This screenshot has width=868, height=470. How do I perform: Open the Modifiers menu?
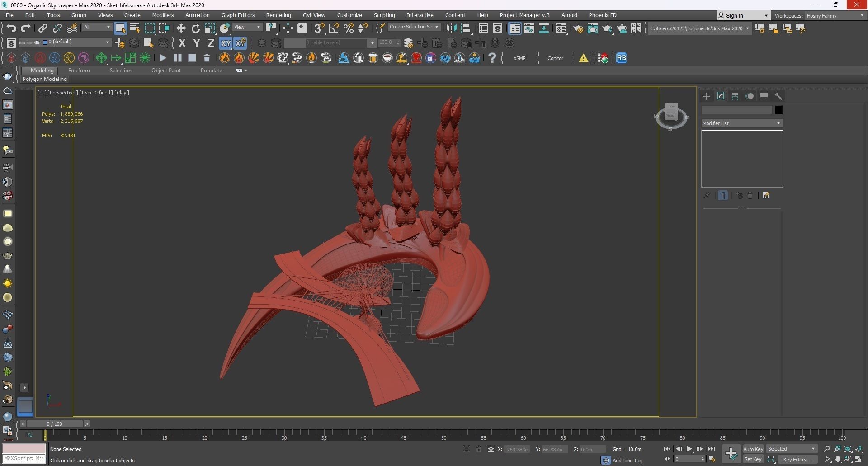click(x=163, y=15)
